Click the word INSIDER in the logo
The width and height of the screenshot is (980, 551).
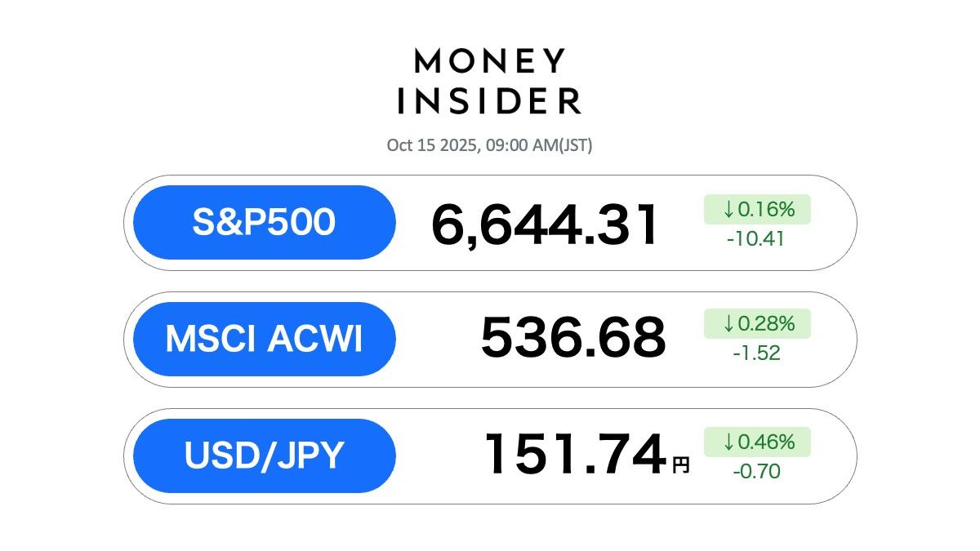point(489,101)
